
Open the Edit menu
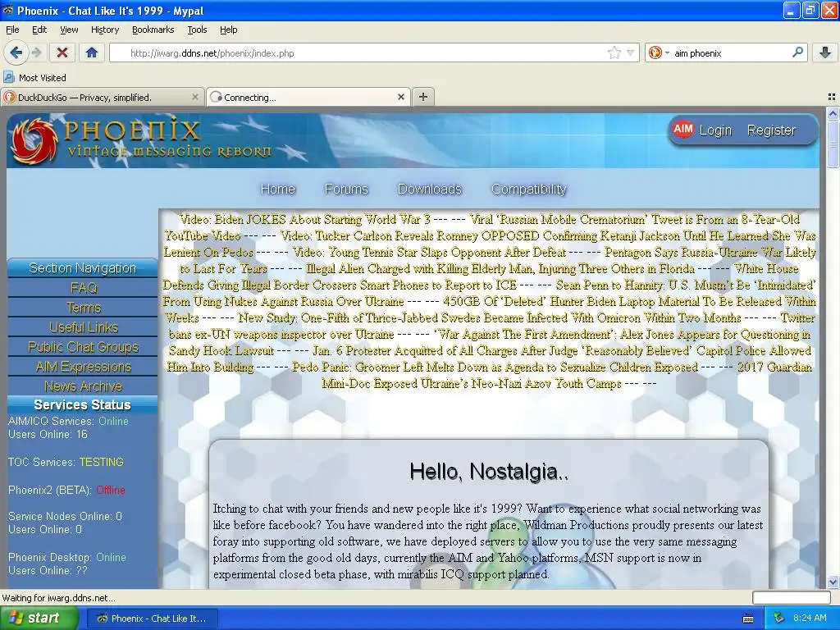(39, 30)
